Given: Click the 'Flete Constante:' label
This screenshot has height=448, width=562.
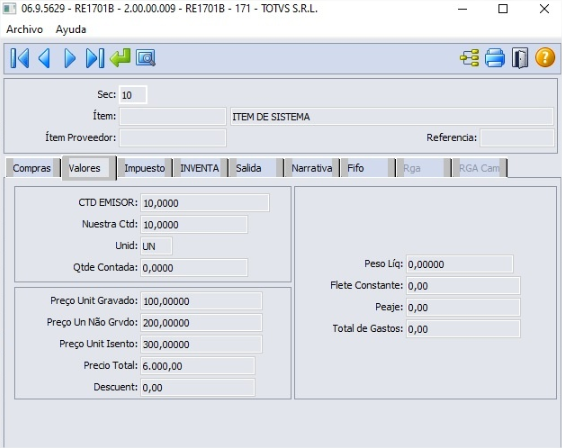Looking at the screenshot, I should coord(367,285).
